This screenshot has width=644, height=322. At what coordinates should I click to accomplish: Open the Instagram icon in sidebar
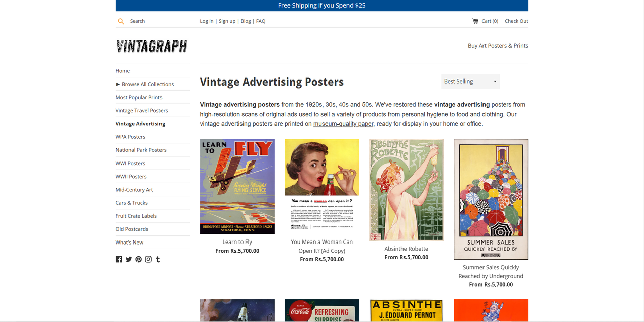[148, 259]
